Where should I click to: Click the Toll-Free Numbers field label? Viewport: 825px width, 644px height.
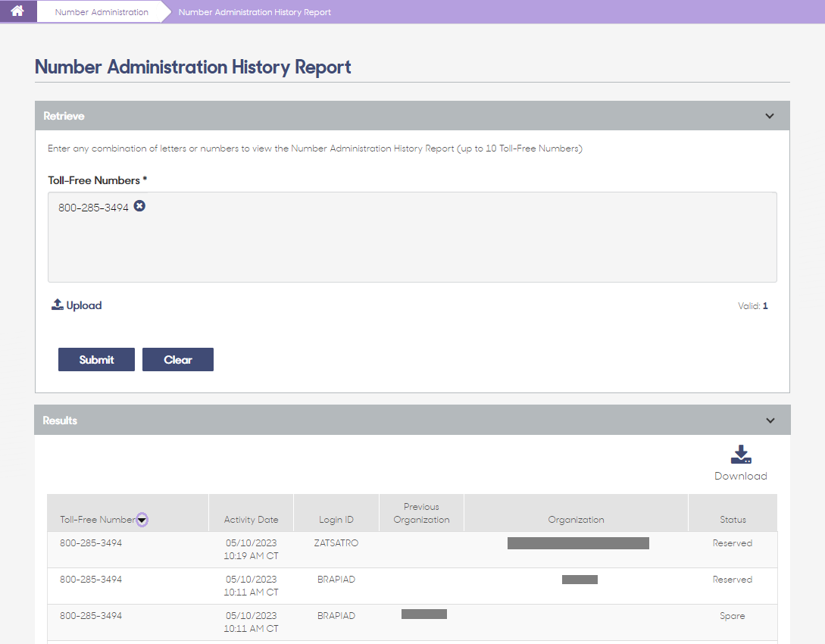(97, 180)
